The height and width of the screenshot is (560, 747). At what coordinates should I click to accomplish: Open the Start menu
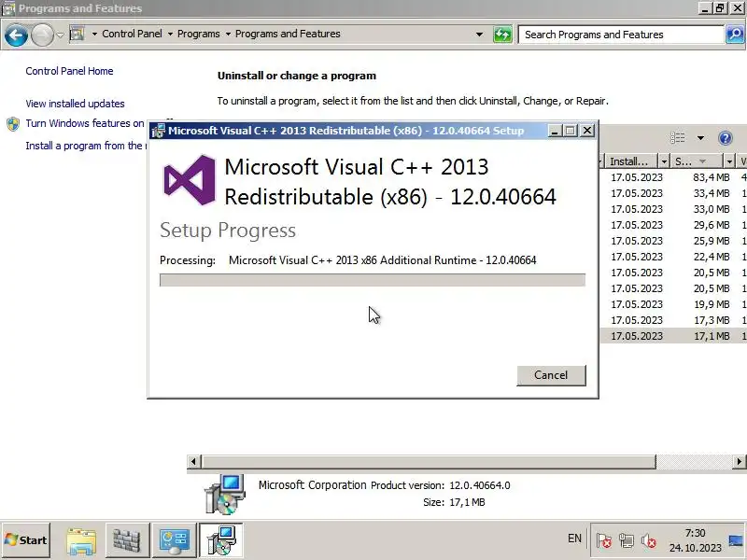click(26, 540)
